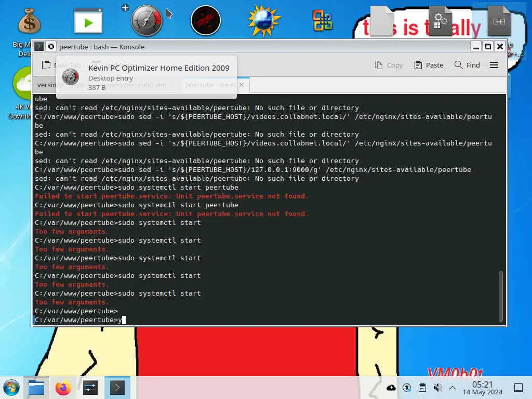Expand the hidden system tray icons arrow
Viewport: 532px width, 399px height.
click(453, 388)
